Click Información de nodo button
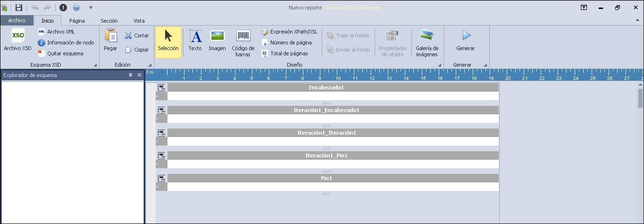The height and width of the screenshot is (224, 644). point(66,43)
